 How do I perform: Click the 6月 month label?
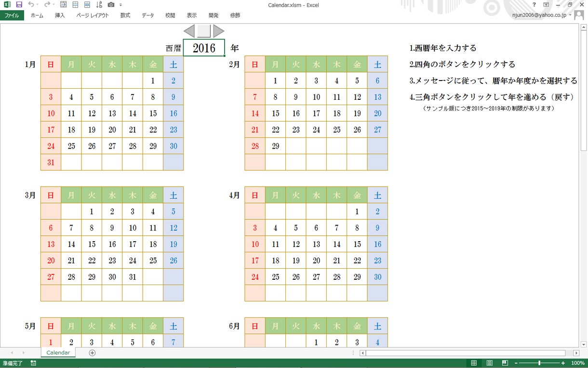point(235,326)
